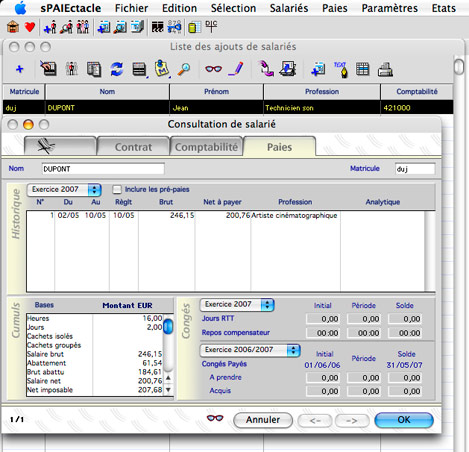Click the next record -> button
Image resolution: width=469 pixels, height=452 pixels.
[352, 421]
